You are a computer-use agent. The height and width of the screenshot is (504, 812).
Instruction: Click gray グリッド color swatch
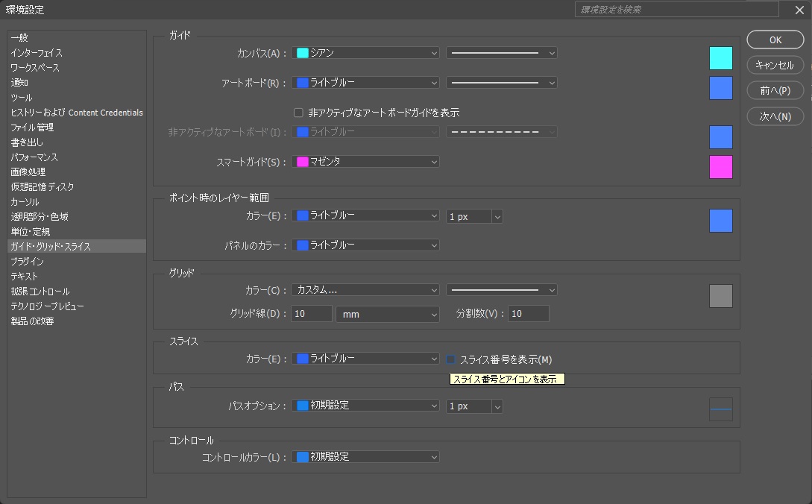721,296
